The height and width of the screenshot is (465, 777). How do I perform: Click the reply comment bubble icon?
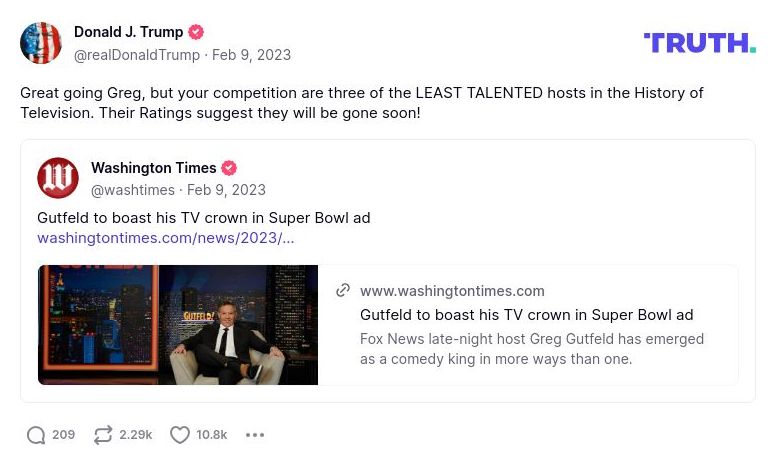(x=37, y=435)
